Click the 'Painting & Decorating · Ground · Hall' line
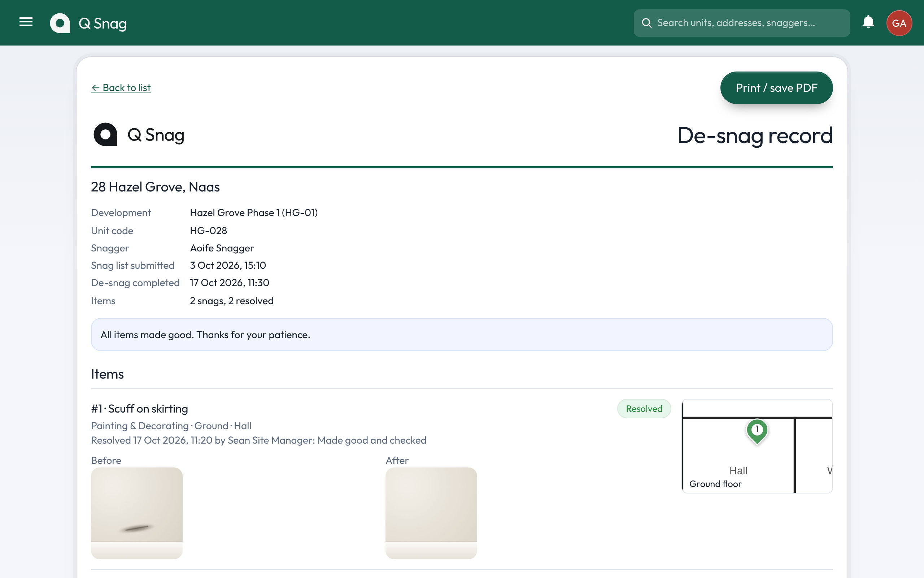The width and height of the screenshot is (924, 578). click(171, 426)
